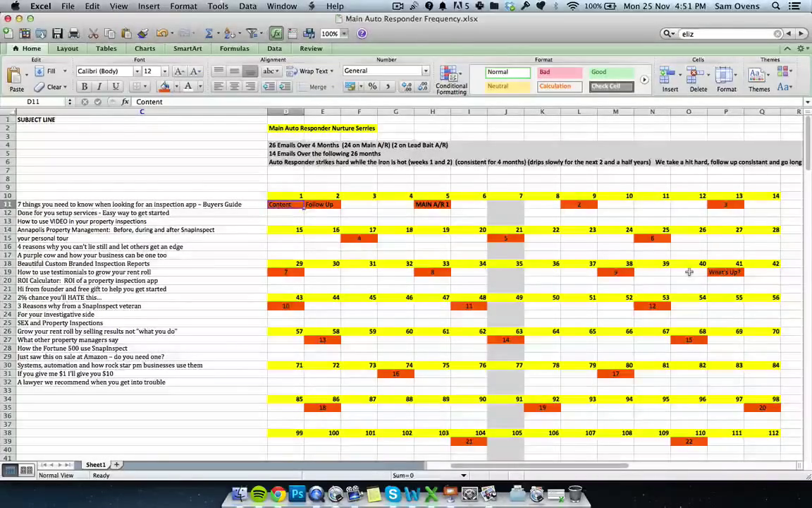Open the Help question mark icon

pos(362,34)
